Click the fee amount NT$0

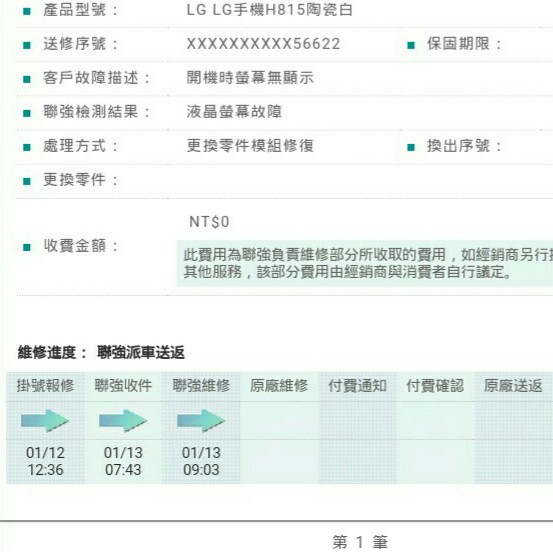[209, 222]
